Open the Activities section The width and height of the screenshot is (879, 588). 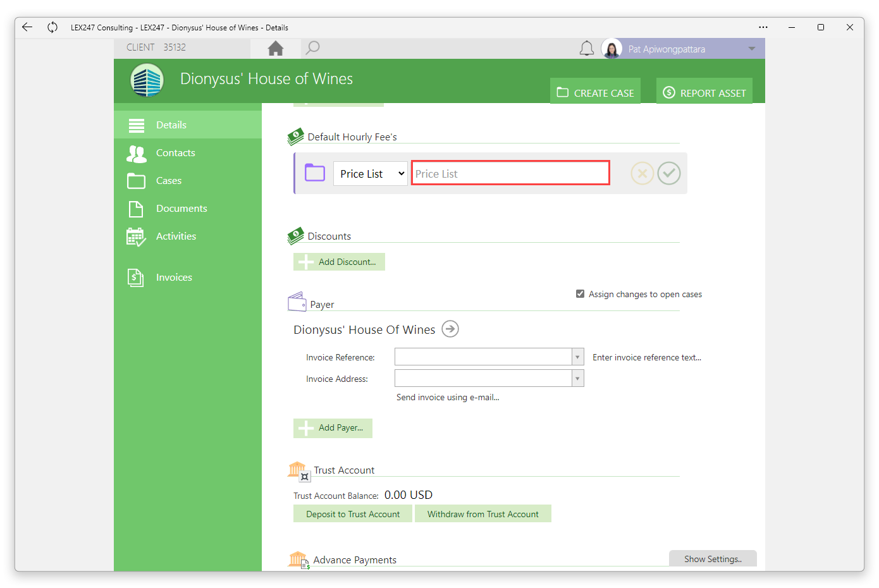(188, 236)
